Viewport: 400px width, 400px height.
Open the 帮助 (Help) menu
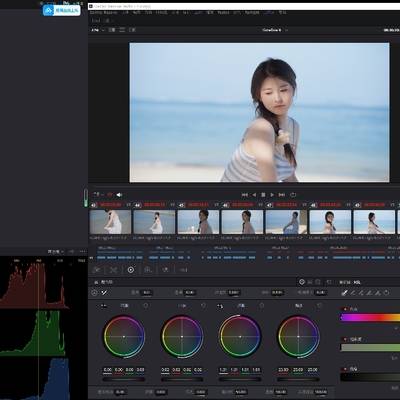(x=282, y=13)
